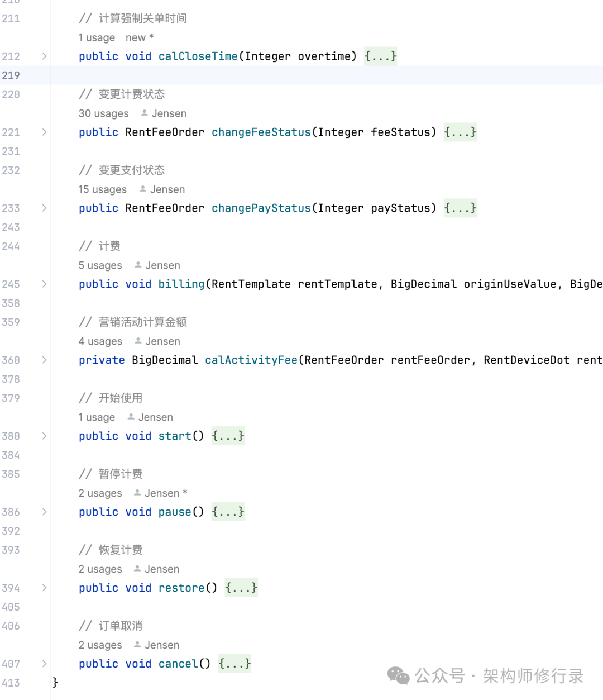Click the billing method name
The width and height of the screenshot is (603, 700).
point(181,284)
